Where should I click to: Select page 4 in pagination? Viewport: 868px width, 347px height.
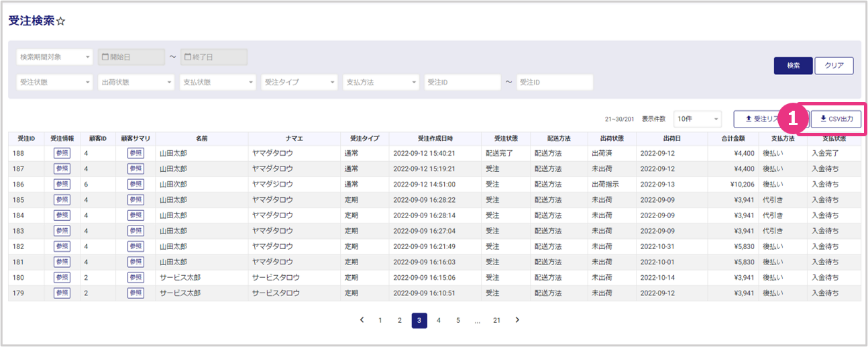[x=438, y=321]
